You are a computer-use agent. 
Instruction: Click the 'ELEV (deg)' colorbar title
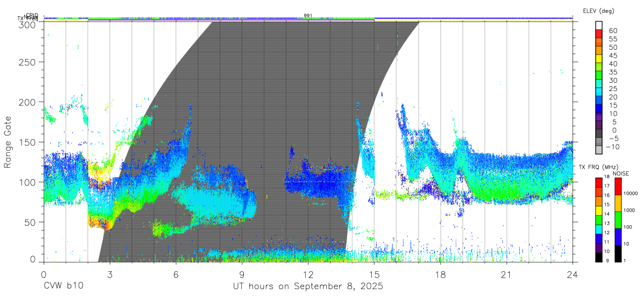[598, 10]
